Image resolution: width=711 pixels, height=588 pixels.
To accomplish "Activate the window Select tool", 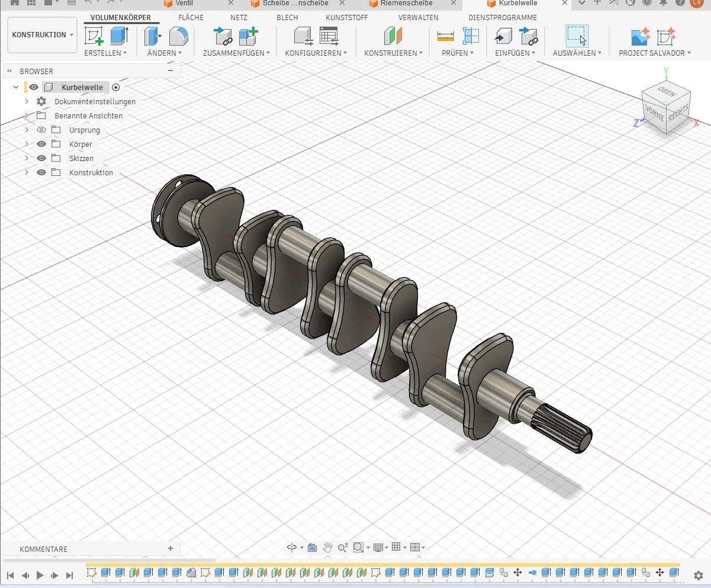I will click(577, 36).
